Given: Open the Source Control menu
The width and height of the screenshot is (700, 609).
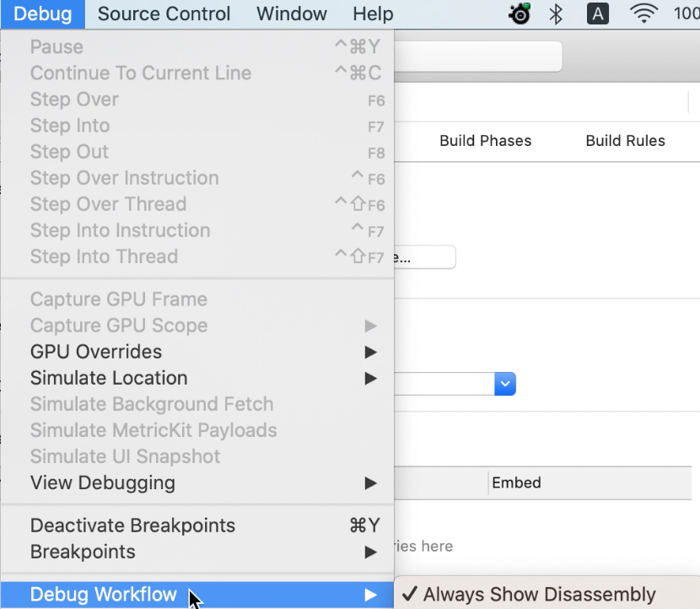Looking at the screenshot, I should point(164,13).
